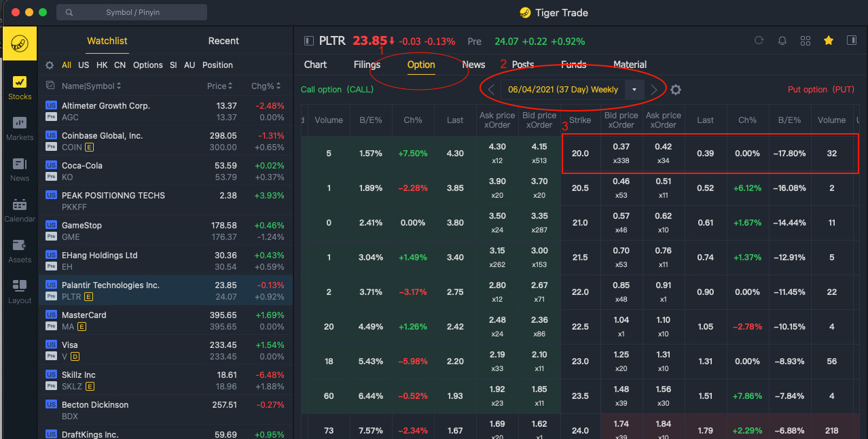The image size is (868, 439).
Task: Go to the previous option expiry date
Action: [491, 90]
